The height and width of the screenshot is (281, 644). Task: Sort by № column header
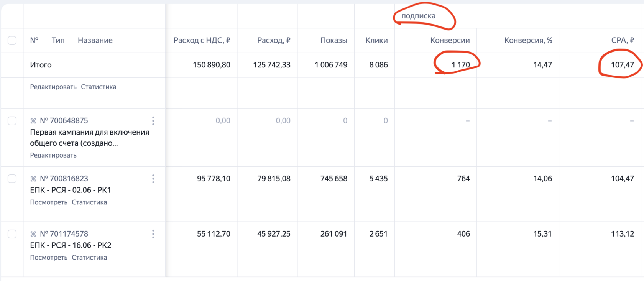coord(34,40)
